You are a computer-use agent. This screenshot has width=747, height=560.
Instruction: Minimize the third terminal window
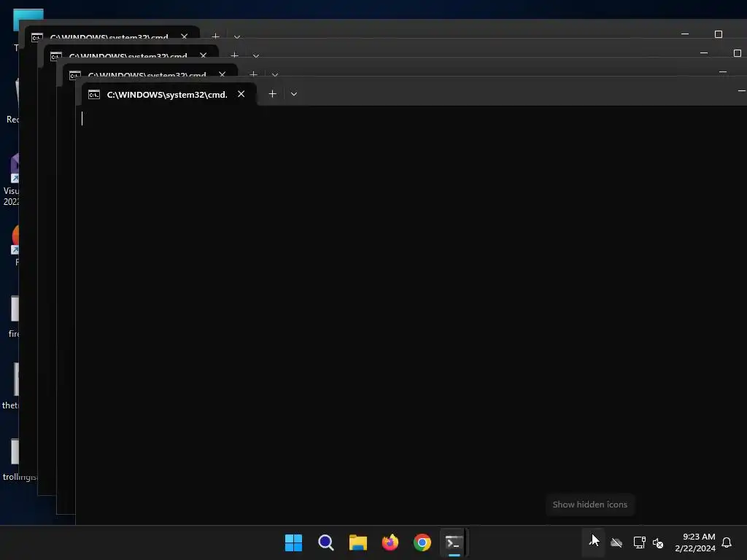tap(704, 52)
